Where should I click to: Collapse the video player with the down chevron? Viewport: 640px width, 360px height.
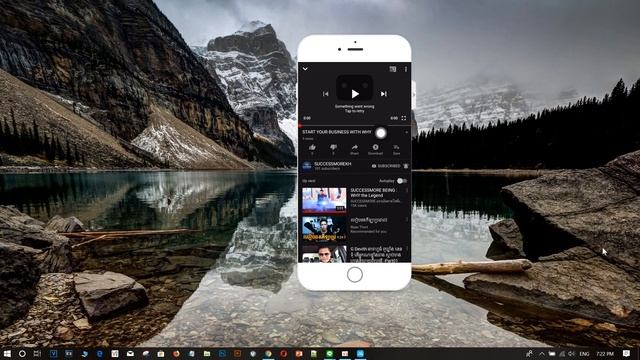coord(305,69)
